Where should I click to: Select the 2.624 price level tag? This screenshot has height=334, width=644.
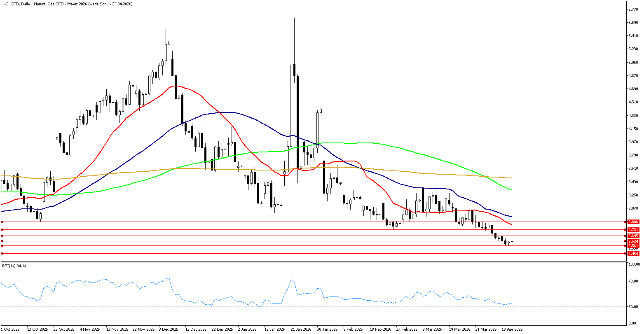pos(634,241)
